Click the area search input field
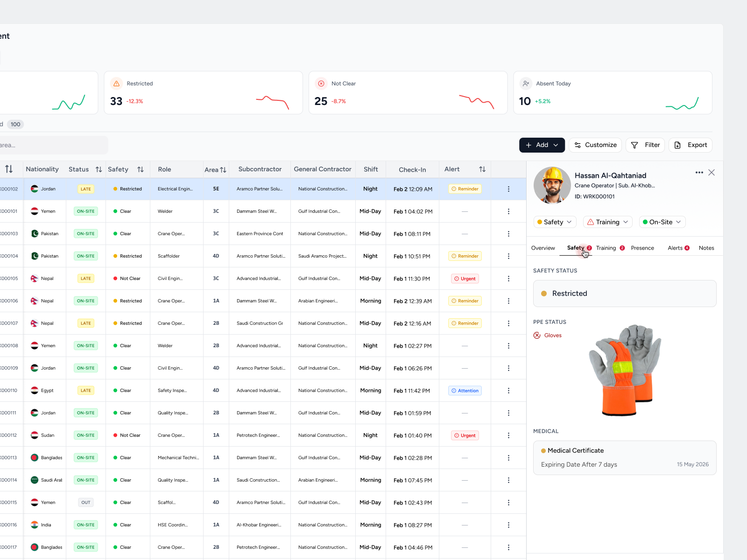747x560 pixels. tap(51, 145)
